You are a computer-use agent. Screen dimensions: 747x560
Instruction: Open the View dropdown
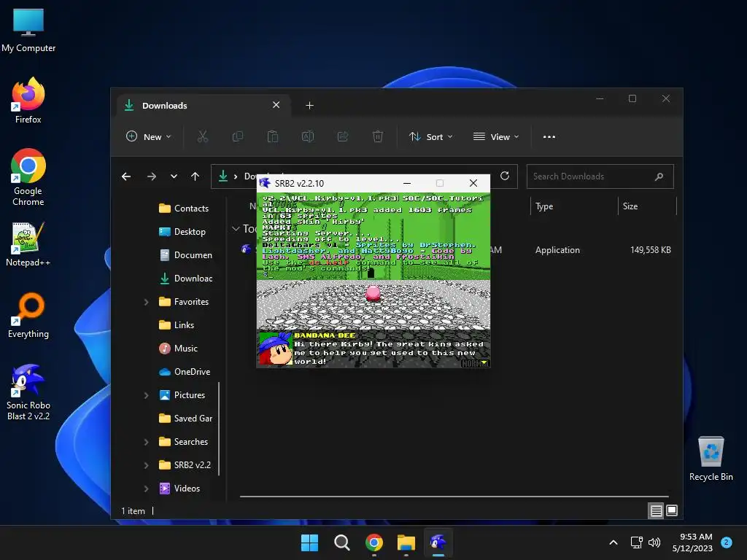[496, 136]
